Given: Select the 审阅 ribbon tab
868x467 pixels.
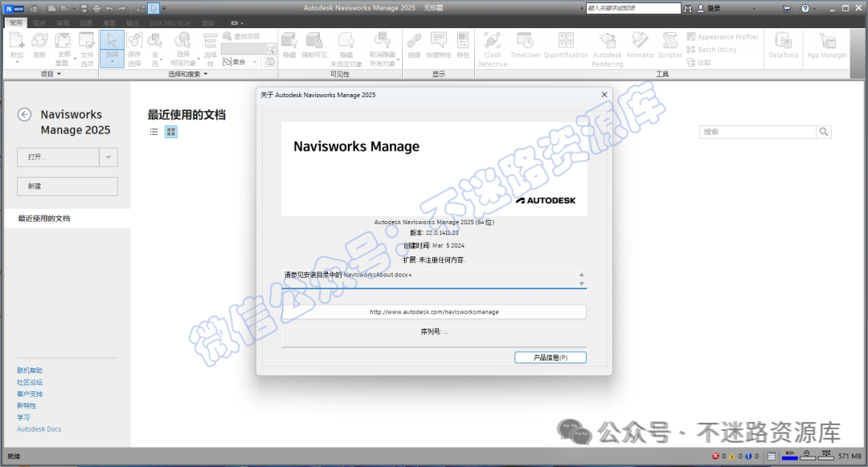Looking at the screenshot, I should click(63, 23).
